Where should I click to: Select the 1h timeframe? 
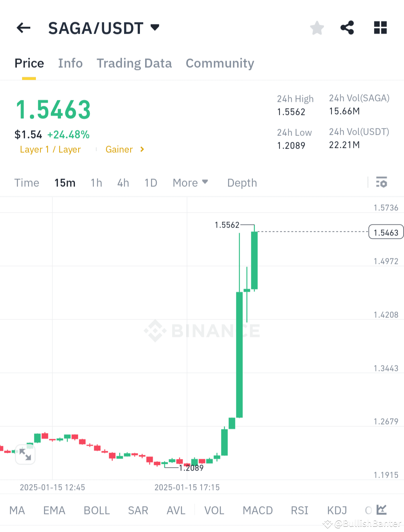click(96, 183)
